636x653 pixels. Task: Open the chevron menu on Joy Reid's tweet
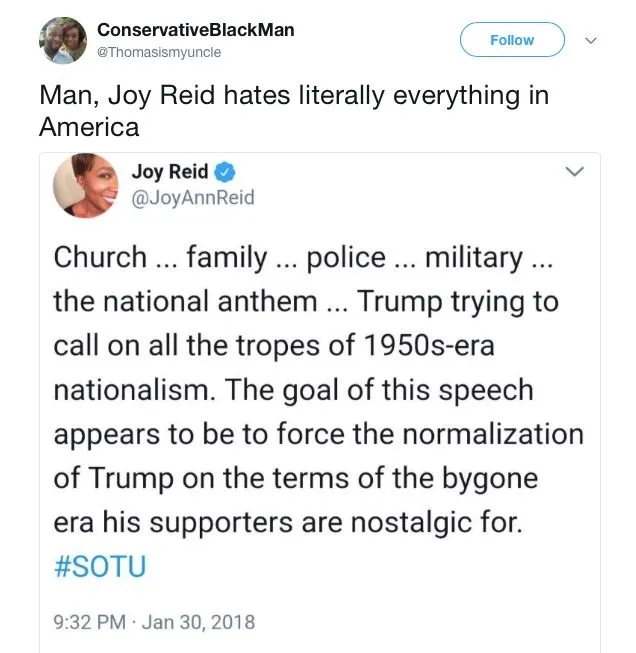[574, 172]
